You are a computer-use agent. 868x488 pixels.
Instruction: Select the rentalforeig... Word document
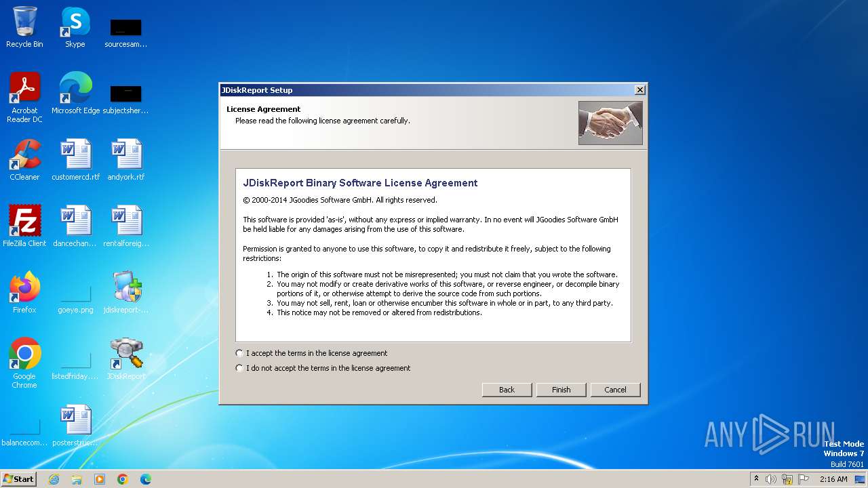[x=126, y=226]
